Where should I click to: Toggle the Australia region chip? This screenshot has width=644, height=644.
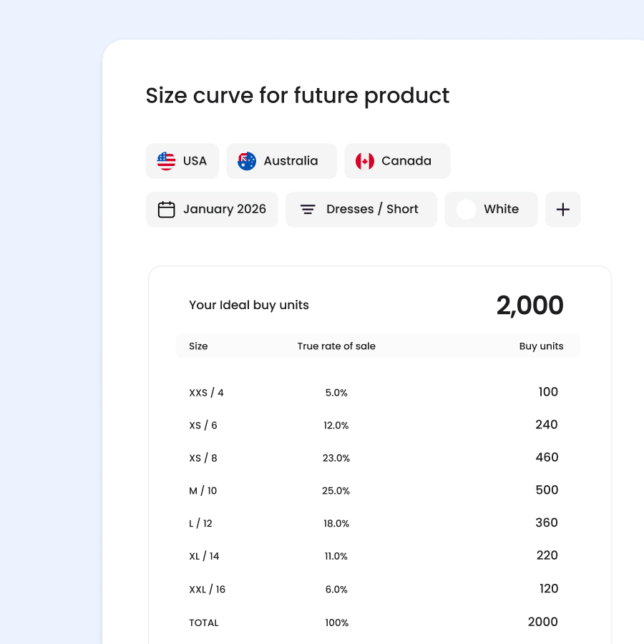[x=281, y=161]
